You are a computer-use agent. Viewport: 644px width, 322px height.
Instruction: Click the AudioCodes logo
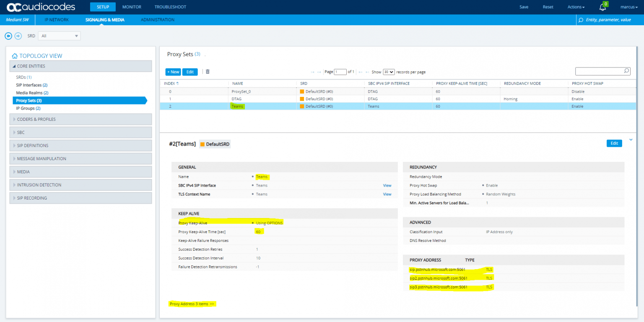click(x=40, y=7)
